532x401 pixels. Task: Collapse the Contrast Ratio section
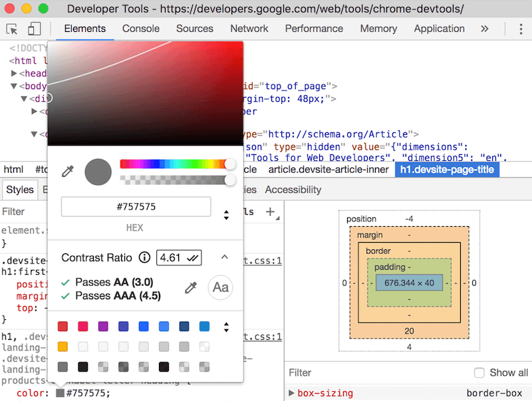(x=224, y=257)
